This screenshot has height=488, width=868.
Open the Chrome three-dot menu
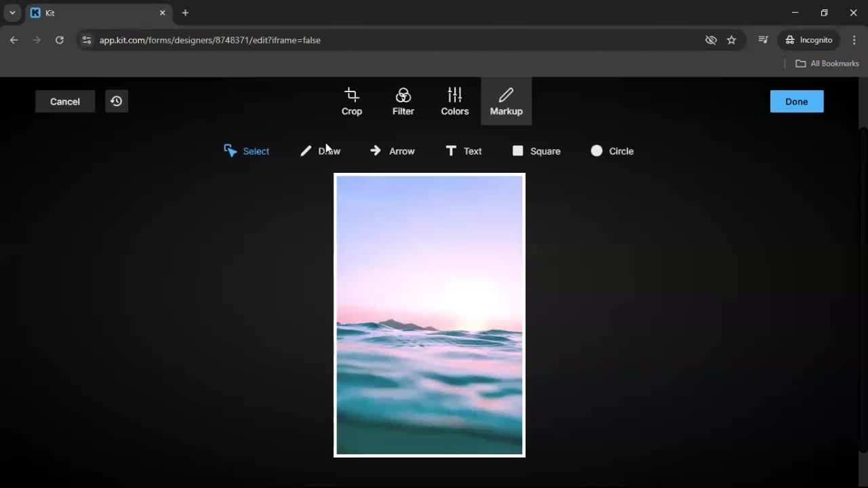pos(854,40)
